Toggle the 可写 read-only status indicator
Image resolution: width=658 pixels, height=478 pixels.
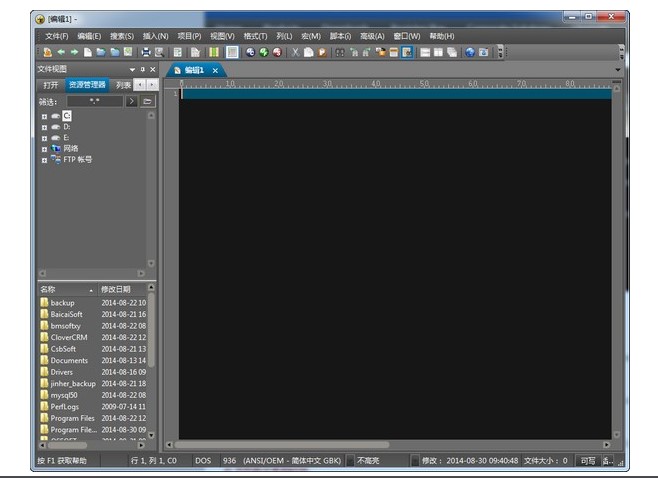588,461
